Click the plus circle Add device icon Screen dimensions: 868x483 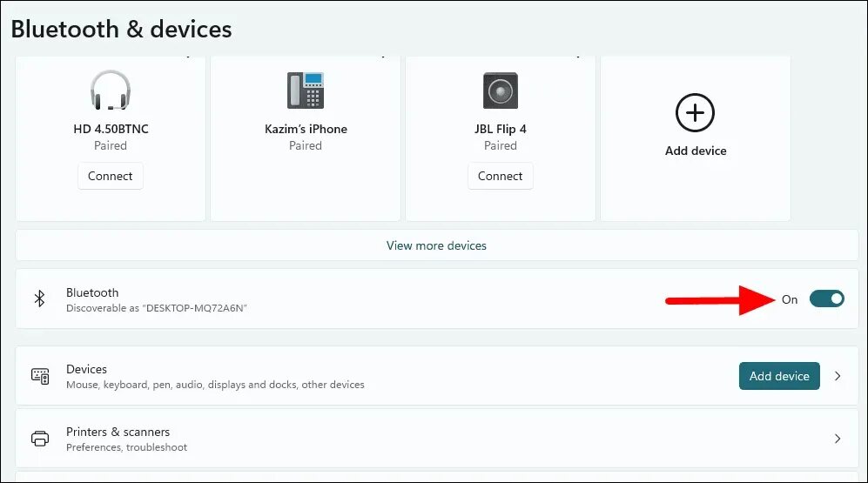696,113
